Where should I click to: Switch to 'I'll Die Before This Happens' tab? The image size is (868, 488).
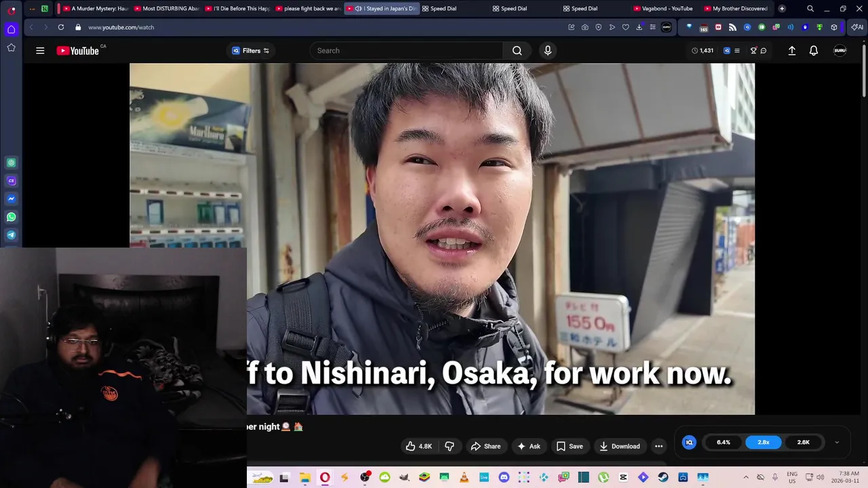(x=237, y=9)
